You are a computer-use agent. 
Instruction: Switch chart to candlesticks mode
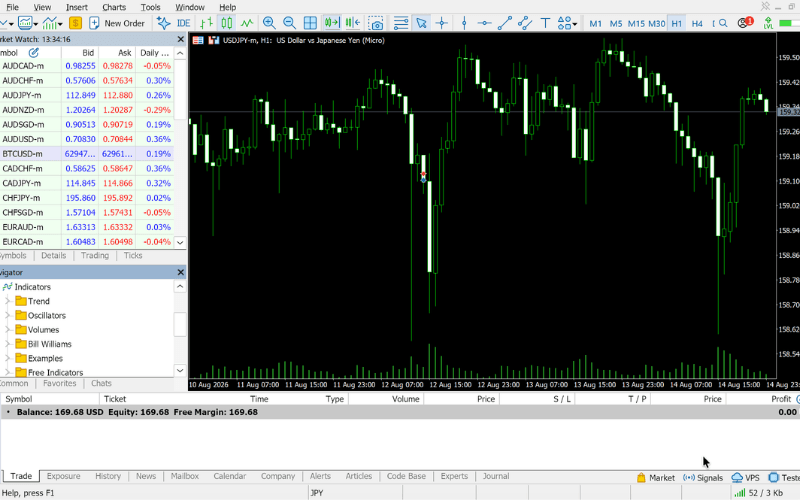click(x=227, y=23)
